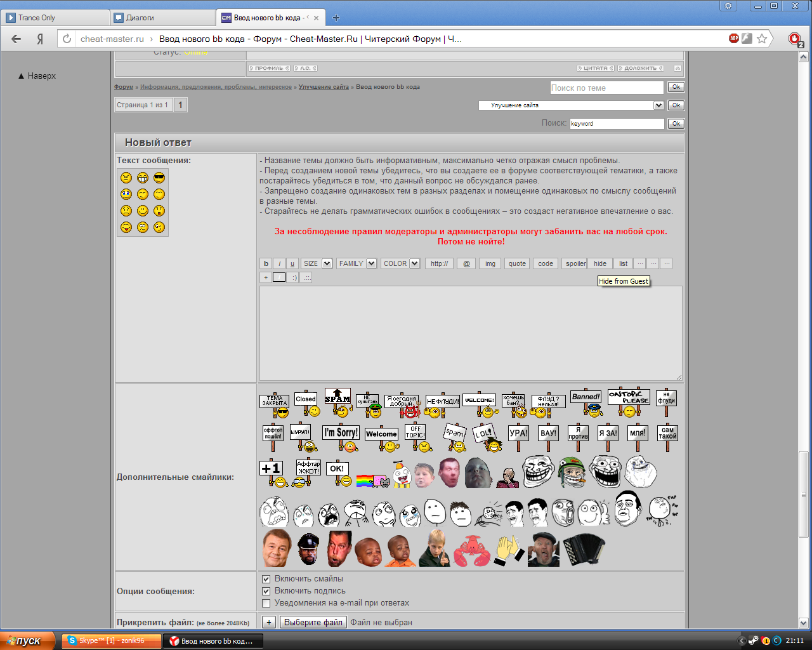Switch to the Диалоги browser tab
The width and height of the screenshot is (812, 650).
(162, 18)
